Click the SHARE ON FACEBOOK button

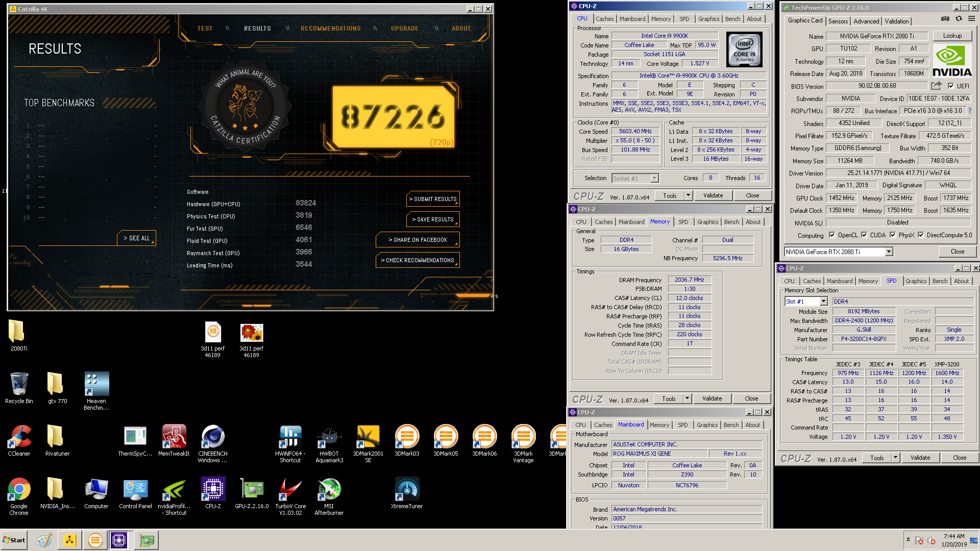(x=418, y=240)
